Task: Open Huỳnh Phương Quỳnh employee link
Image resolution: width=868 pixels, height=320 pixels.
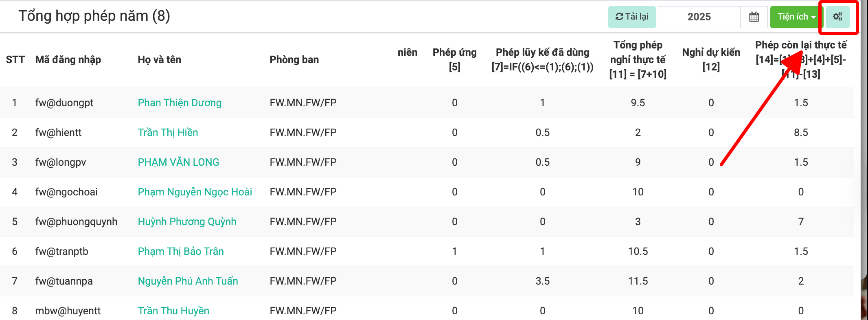Action: (187, 221)
